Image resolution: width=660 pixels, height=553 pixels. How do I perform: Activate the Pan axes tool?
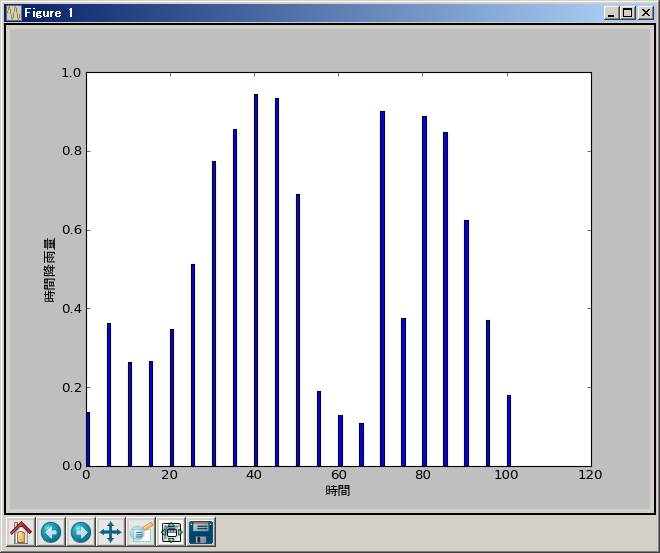111,532
